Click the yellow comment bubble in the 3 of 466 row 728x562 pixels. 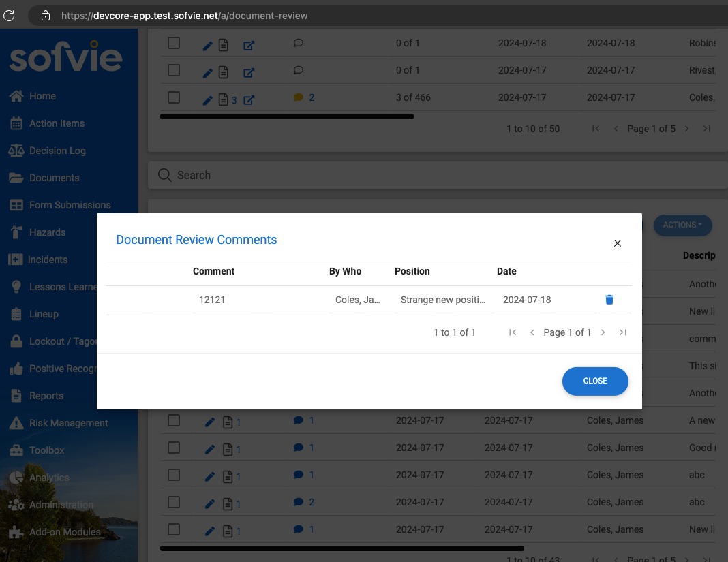[299, 97]
